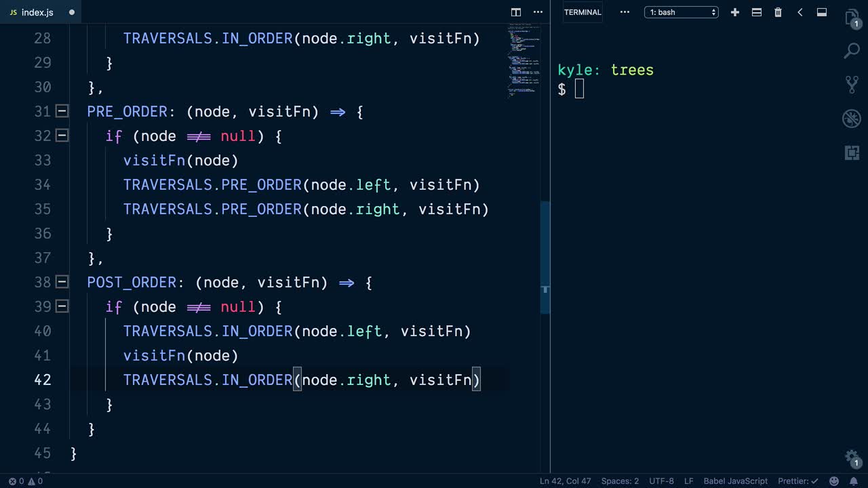Screen dimensions: 868x488
Task: Kill the terminal using the trash icon
Action: 778,12
